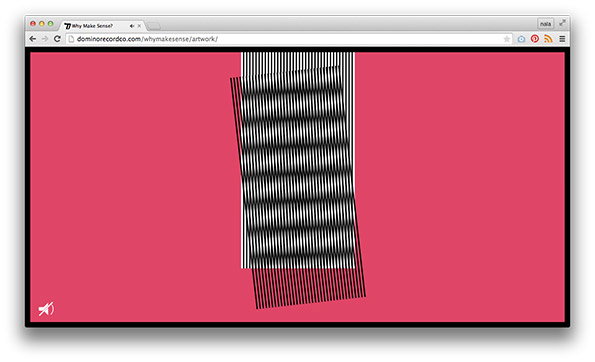The image size is (595, 362).
Task: Bookmark this page with the star icon
Action: 507,39
